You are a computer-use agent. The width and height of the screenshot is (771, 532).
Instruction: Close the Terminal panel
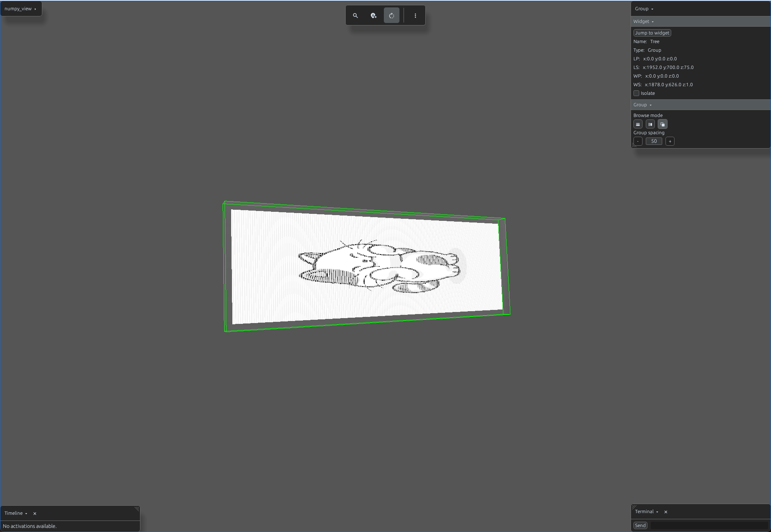[666, 512]
